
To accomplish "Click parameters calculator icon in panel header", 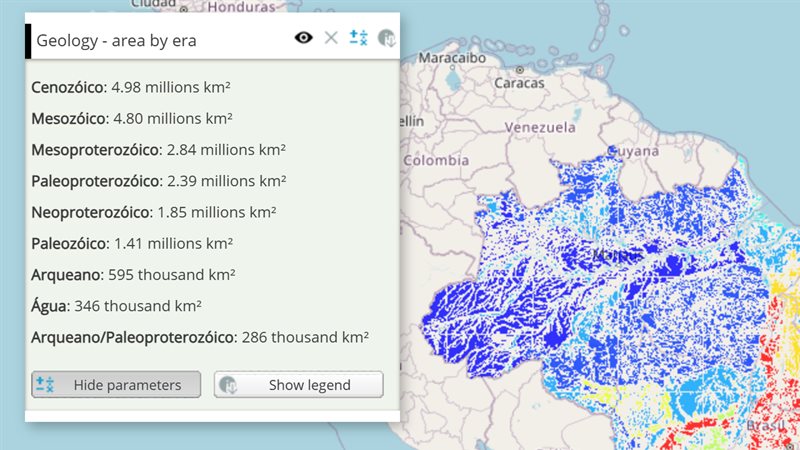I will [x=358, y=38].
